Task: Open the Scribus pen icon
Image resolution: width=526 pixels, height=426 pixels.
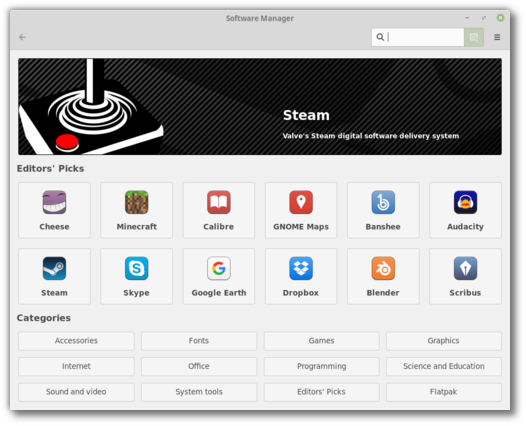Action: pyautogui.click(x=465, y=268)
